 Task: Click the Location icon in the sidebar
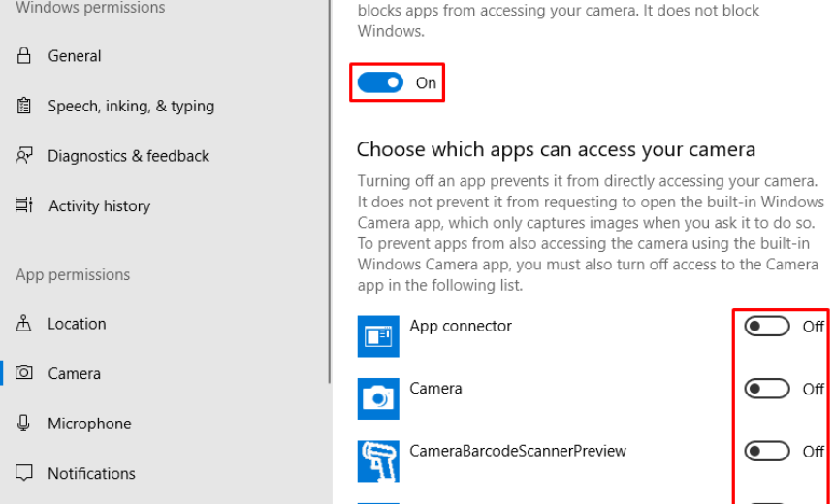click(24, 324)
